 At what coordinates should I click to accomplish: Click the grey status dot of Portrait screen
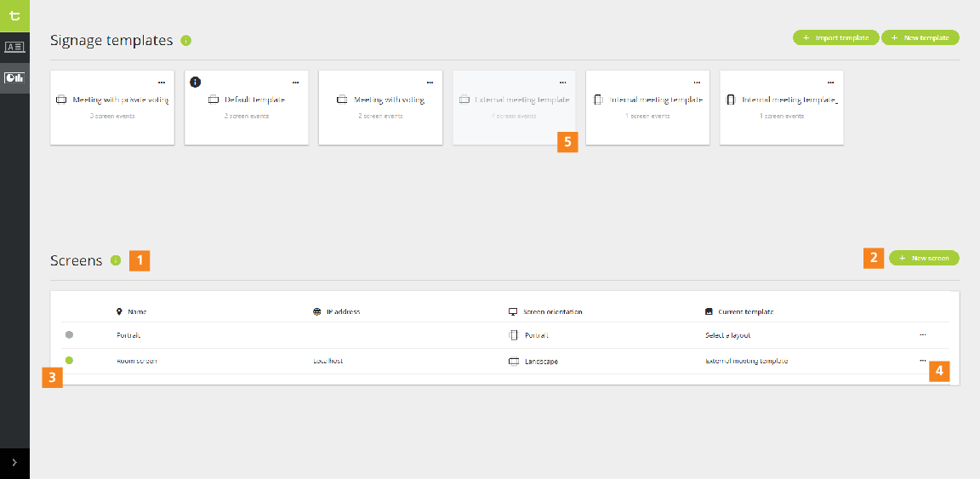click(70, 335)
